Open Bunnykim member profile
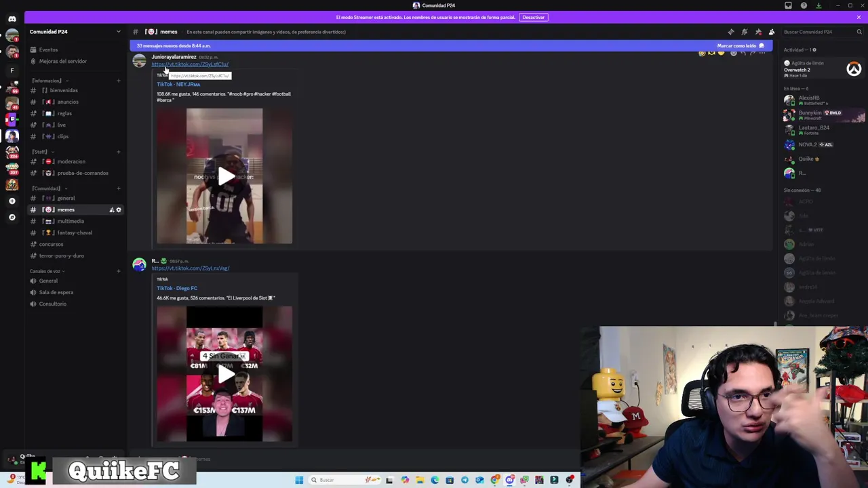Screen dimensions: 868x488 [x=823, y=115]
